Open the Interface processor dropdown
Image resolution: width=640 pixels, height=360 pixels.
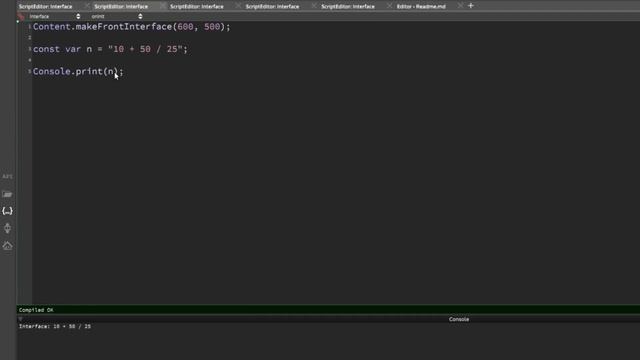pyautogui.click(x=55, y=16)
